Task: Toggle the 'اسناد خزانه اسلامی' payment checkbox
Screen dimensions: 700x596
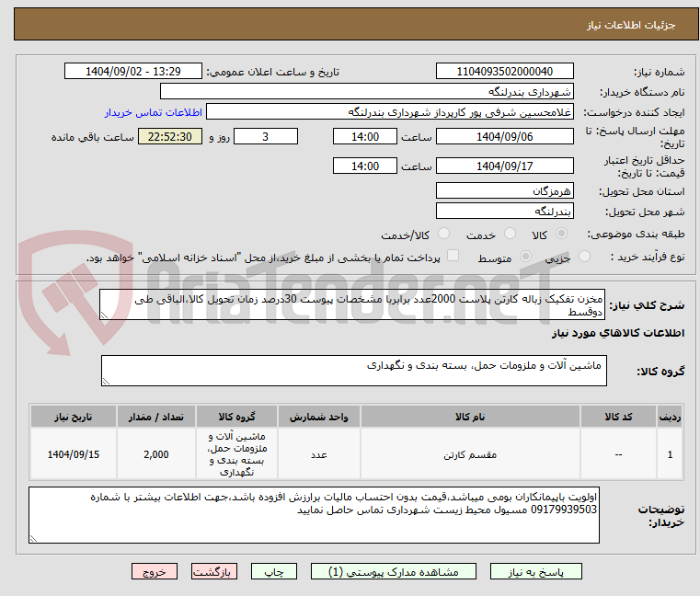Action: pyautogui.click(x=453, y=256)
